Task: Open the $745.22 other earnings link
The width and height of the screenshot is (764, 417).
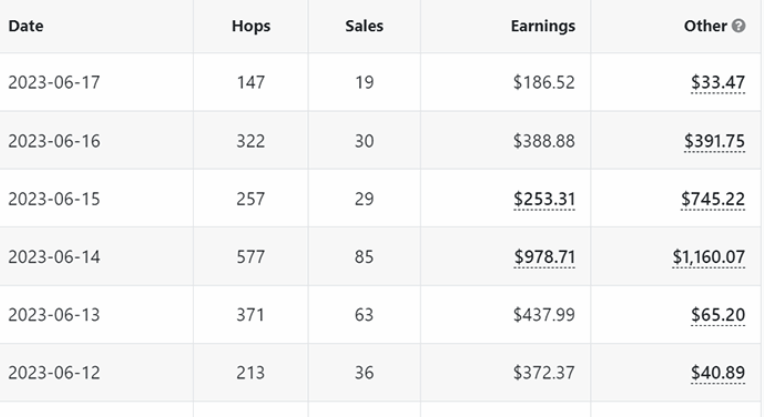Action: (713, 199)
